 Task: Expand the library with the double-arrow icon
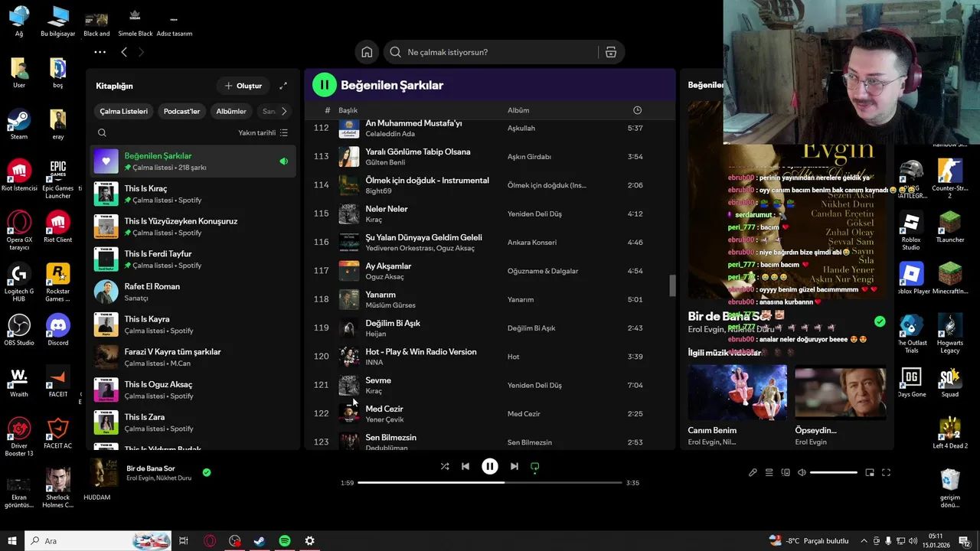coord(283,86)
